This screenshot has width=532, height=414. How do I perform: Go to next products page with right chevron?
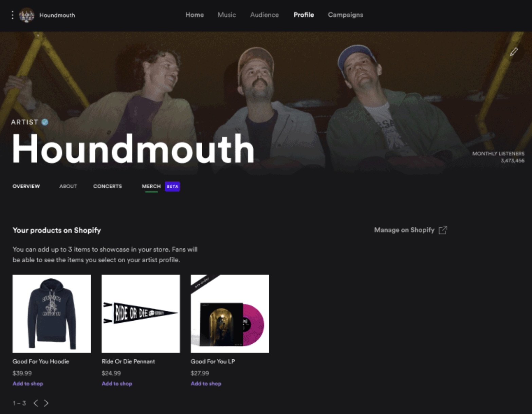coord(47,403)
